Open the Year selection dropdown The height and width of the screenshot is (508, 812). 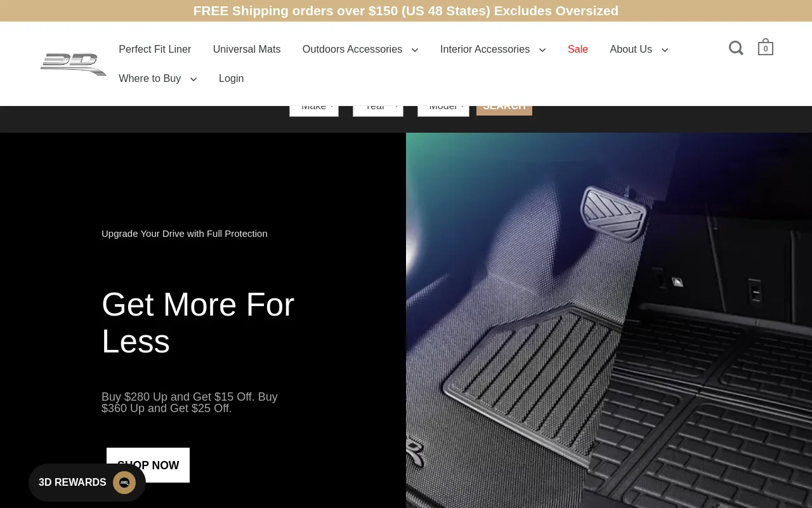[378, 110]
